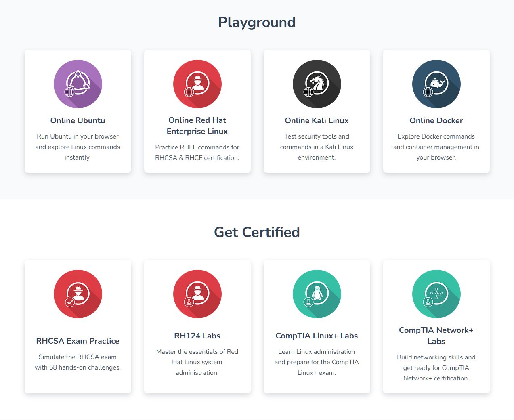Click the purple Ubuntu circle icon
This screenshot has width=514, height=420.
pyautogui.click(x=78, y=84)
